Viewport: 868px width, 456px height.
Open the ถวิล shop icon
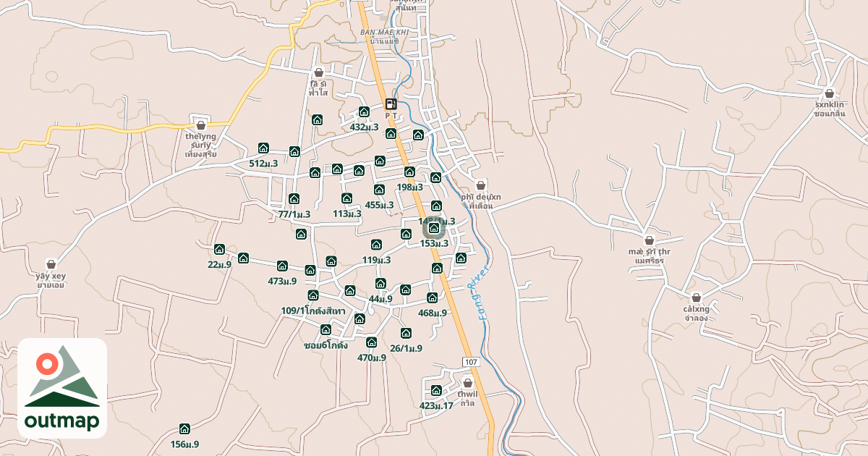click(467, 382)
